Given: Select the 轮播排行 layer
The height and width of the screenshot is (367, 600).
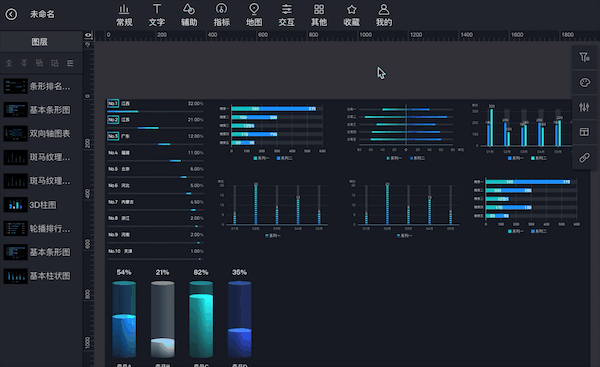Looking at the screenshot, I should [41, 228].
